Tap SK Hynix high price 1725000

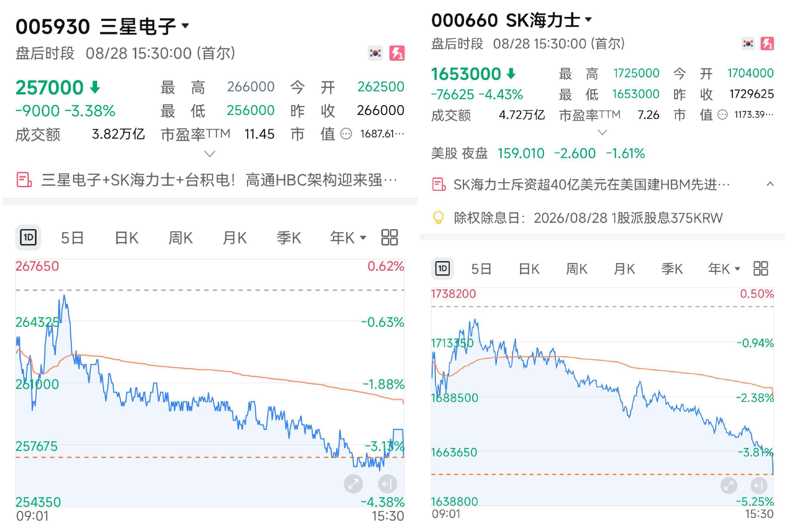[x=636, y=73]
